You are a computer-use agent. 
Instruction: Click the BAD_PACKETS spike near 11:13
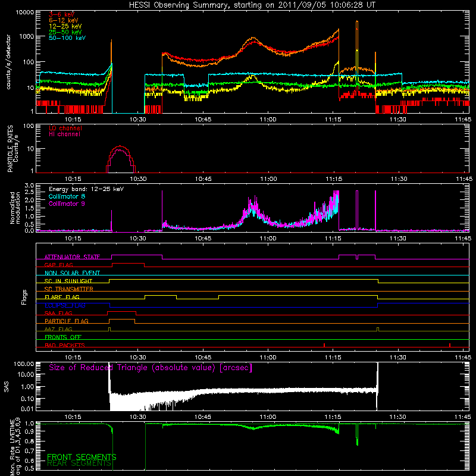coord(324,345)
